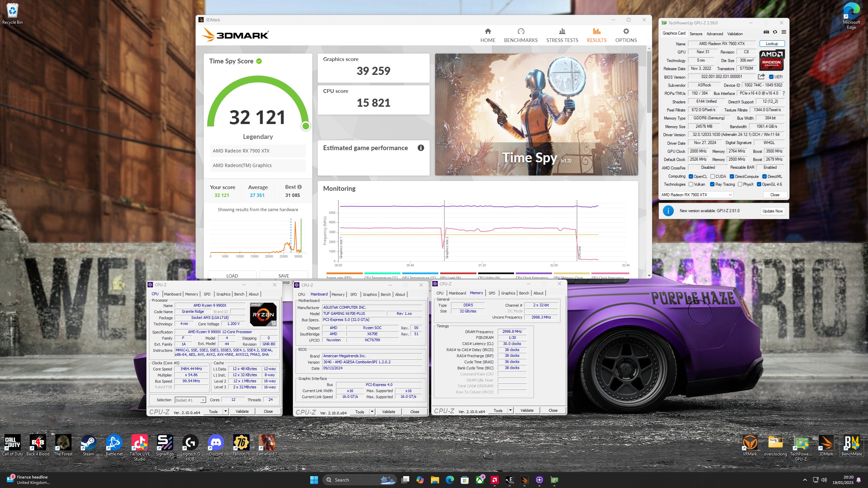Click SAVE button in 3DMark

coord(284,276)
